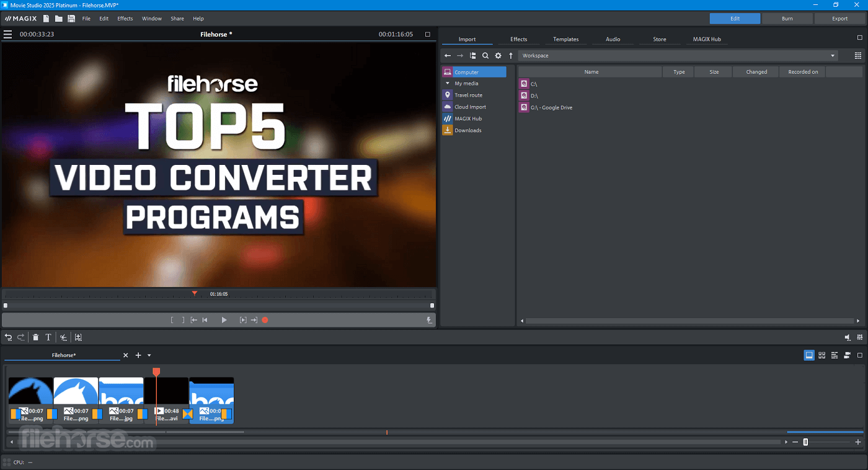Mute audio with the speaker icon
The width and height of the screenshot is (868, 470).
pyautogui.click(x=848, y=337)
